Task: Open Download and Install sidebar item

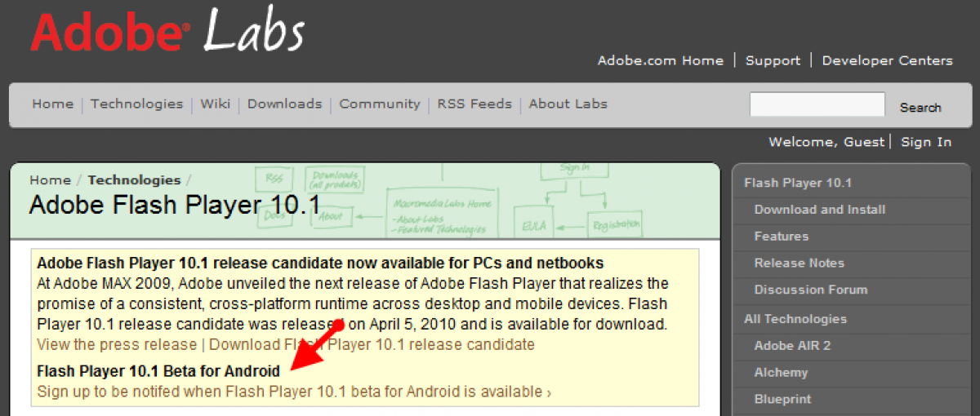Action: 819,210
